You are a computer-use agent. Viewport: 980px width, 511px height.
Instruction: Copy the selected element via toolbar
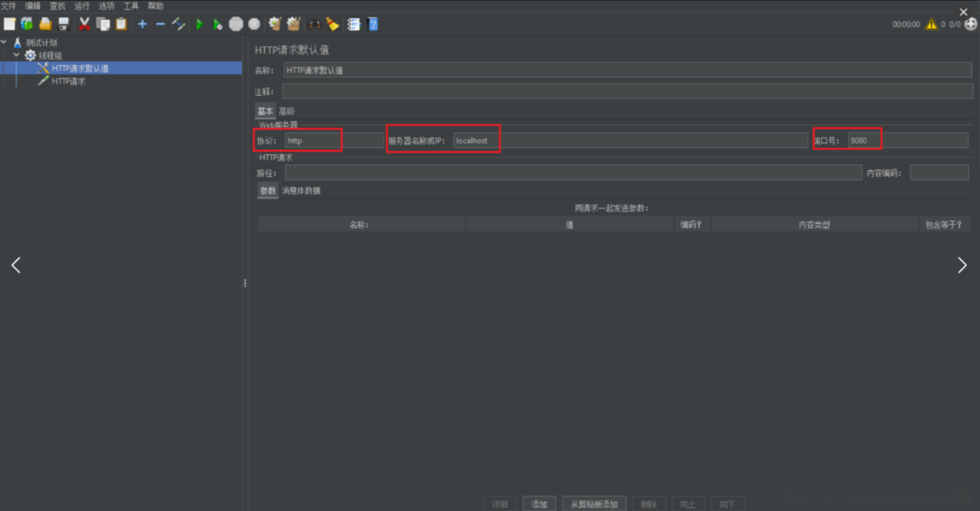[103, 24]
